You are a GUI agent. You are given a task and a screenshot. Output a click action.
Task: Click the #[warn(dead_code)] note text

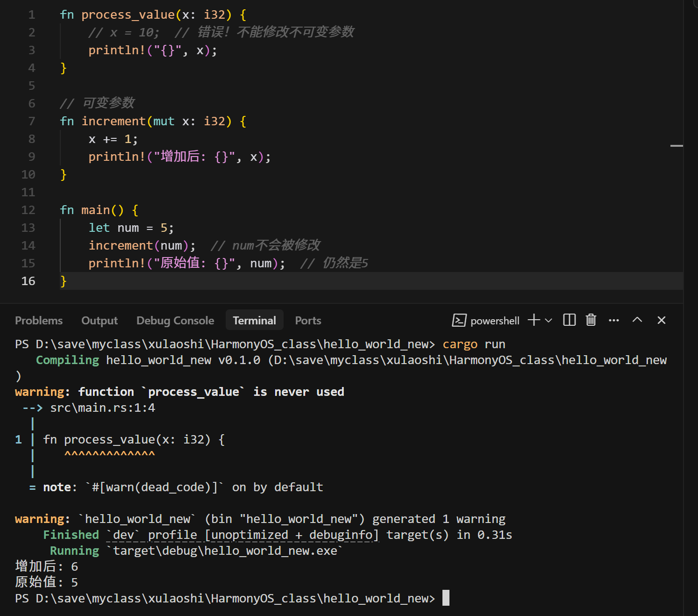[x=155, y=487]
